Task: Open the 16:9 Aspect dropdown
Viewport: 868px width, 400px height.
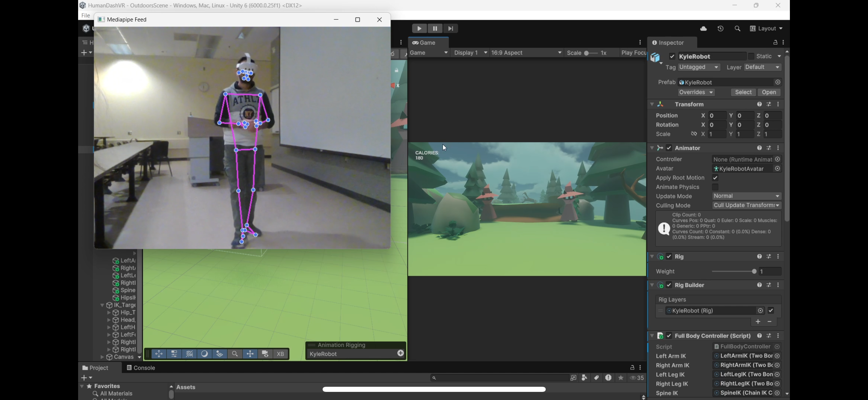Action: pos(526,53)
